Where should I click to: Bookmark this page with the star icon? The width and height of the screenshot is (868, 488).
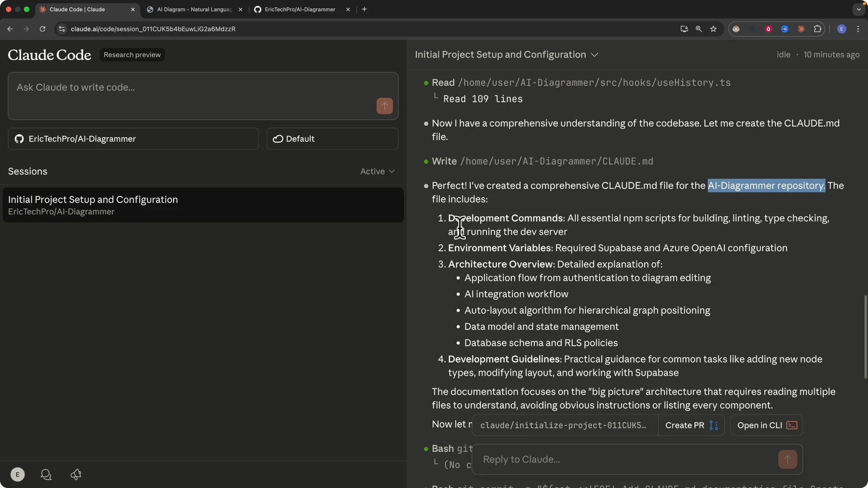coord(713,29)
